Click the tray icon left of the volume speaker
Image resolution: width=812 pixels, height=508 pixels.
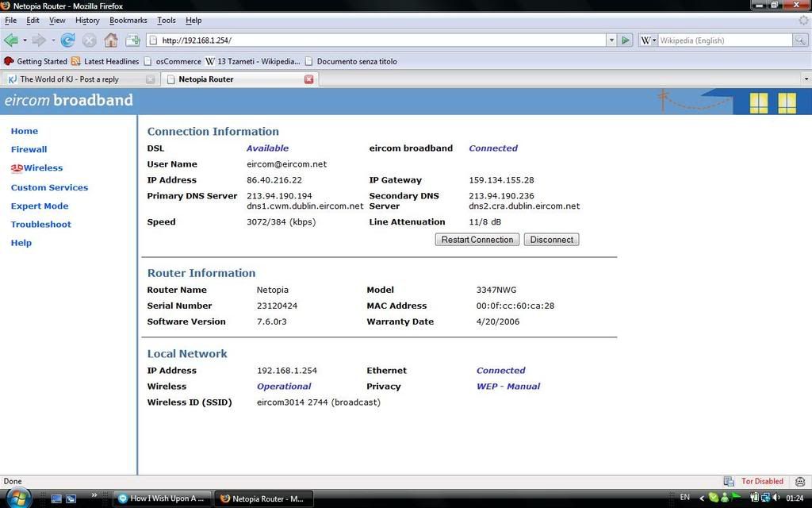point(765,498)
